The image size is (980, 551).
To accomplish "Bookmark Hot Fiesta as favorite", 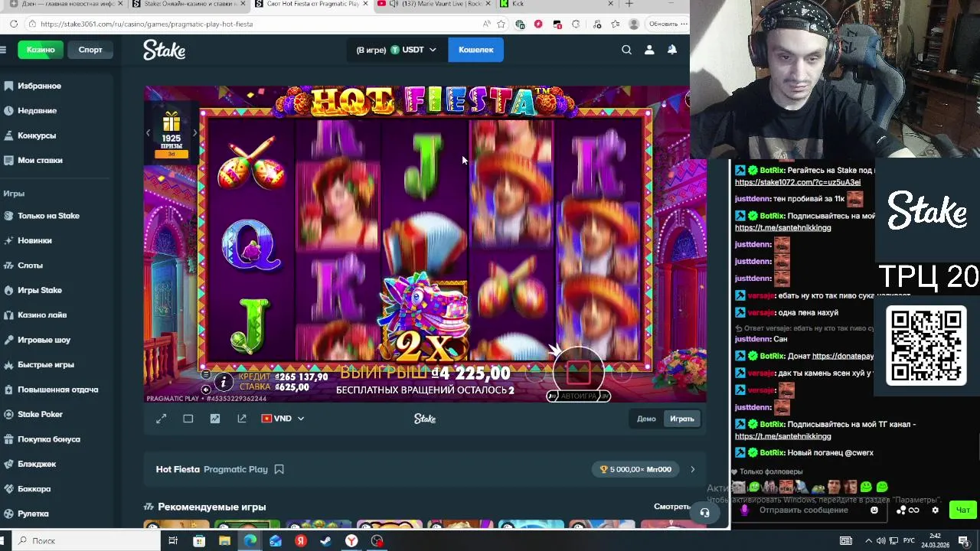I will [x=279, y=469].
